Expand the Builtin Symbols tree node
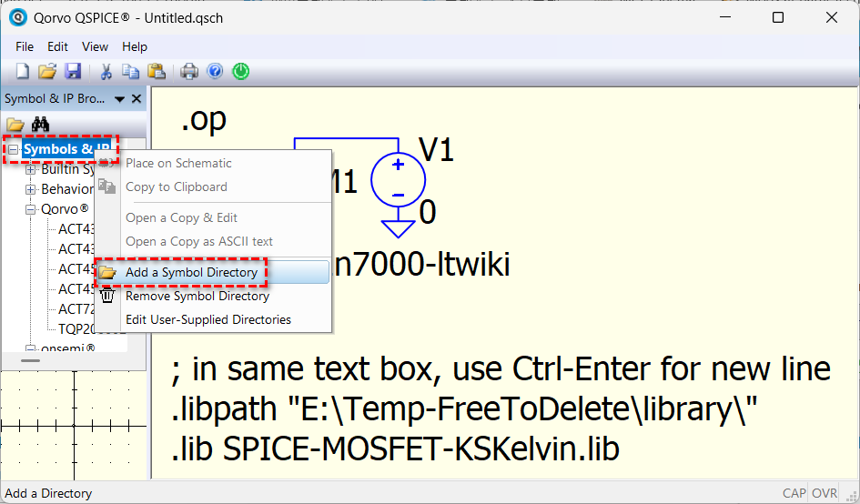860x504 pixels. [x=31, y=169]
